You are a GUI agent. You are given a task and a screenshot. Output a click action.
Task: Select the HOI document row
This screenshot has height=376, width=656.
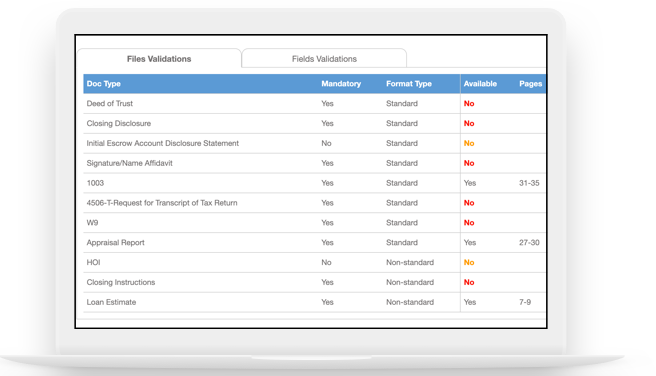[315, 262]
